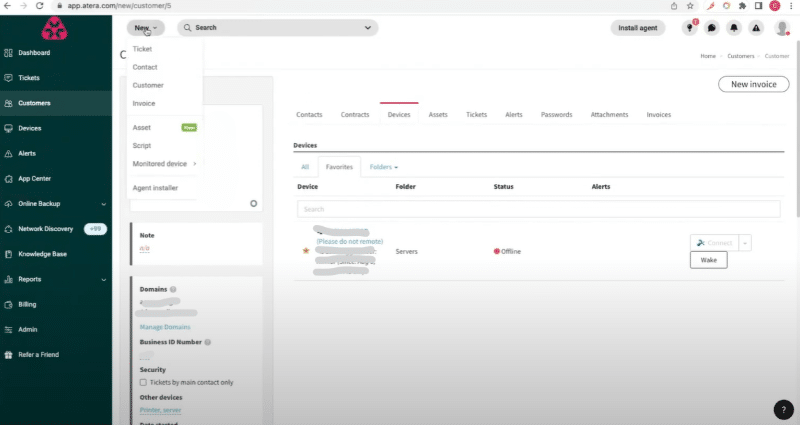The width and height of the screenshot is (800, 425).
Task: Select the Favorites devices sub-tab
Action: (x=339, y=167)
